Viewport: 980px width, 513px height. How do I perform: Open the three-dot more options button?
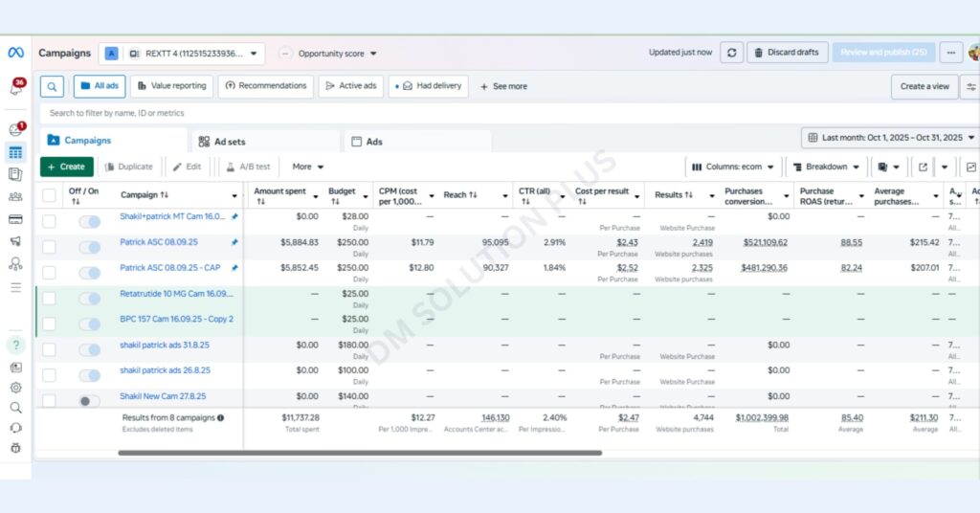950,53
